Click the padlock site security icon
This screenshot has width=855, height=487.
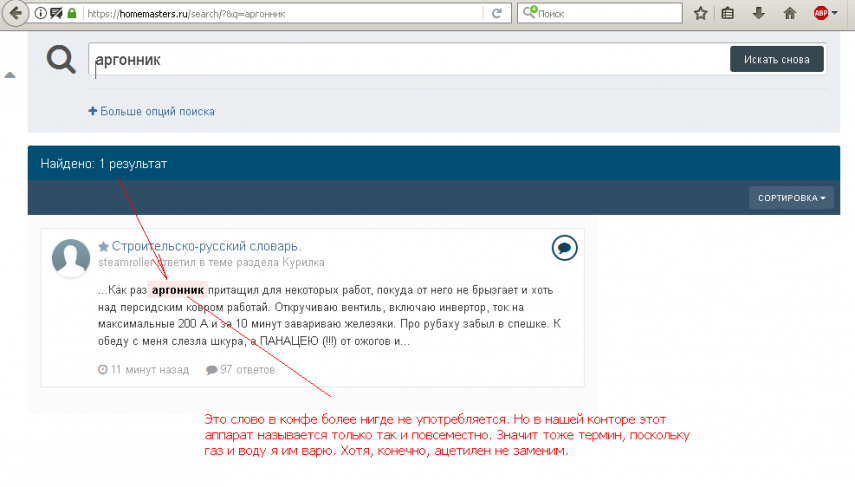tap(71, 14)
